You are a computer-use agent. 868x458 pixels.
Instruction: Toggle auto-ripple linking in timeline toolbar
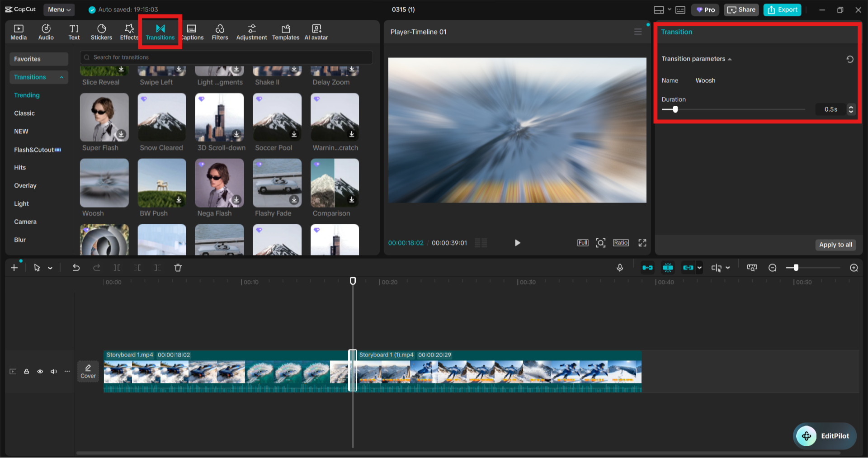click(689, 267)
